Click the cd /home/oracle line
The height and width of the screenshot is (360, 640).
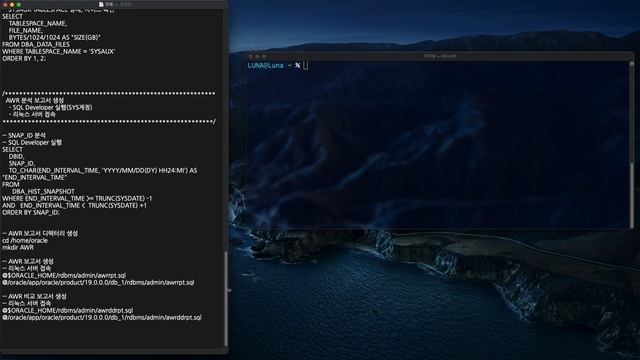pyautogui.click(x=25, y=240)
